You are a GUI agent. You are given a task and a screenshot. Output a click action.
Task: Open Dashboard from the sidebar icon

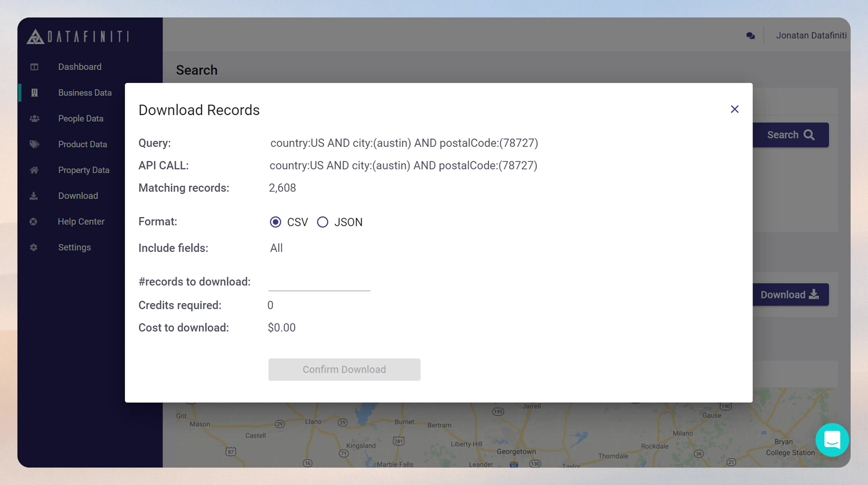point(34,67)
